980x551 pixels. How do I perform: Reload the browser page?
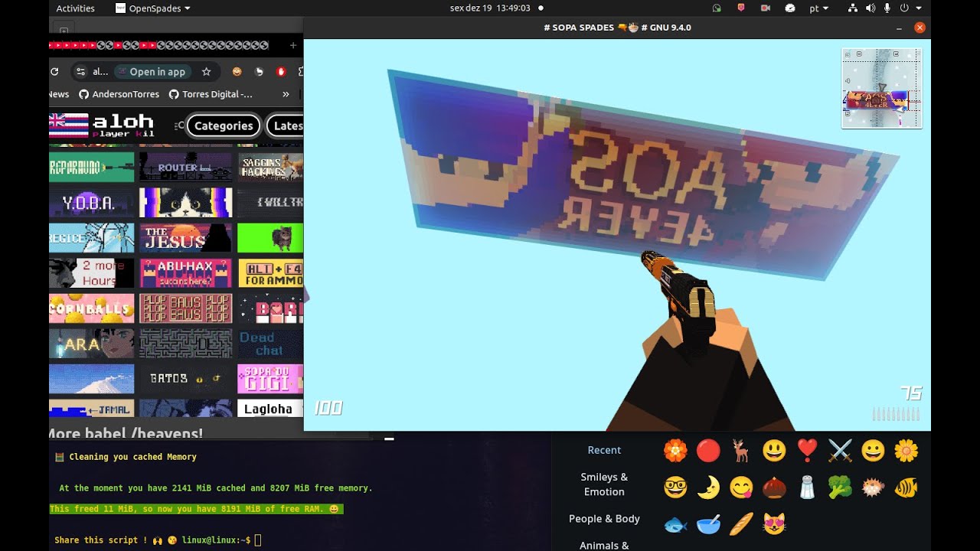pos(54,72)
